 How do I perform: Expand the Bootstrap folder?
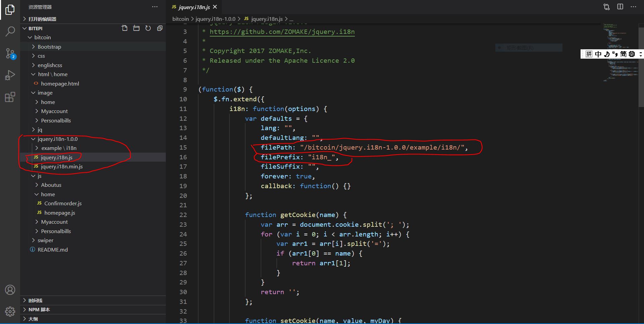tap(49, 47)
